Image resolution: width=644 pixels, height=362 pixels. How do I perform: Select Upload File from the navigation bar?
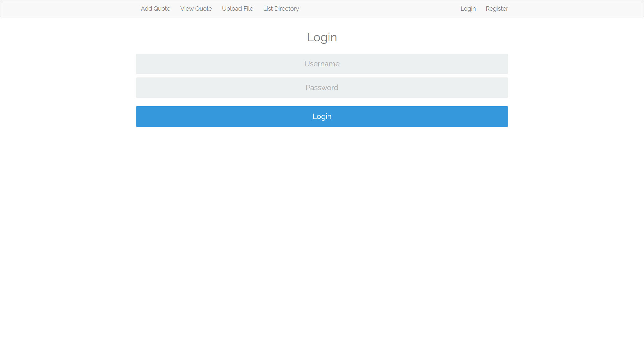(x=237, y=8)
